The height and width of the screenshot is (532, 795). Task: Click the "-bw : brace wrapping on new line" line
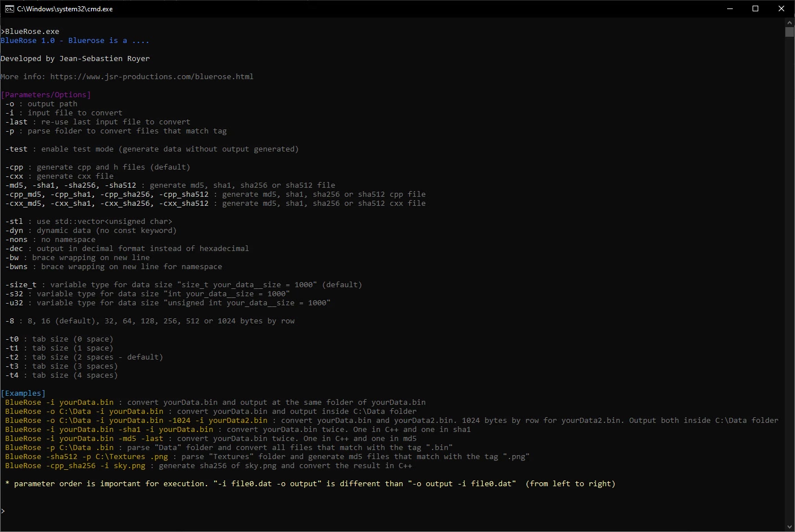[77, 257]
